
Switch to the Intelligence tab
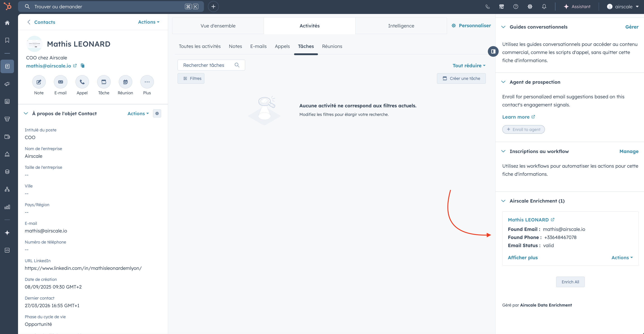click(401, 25)
